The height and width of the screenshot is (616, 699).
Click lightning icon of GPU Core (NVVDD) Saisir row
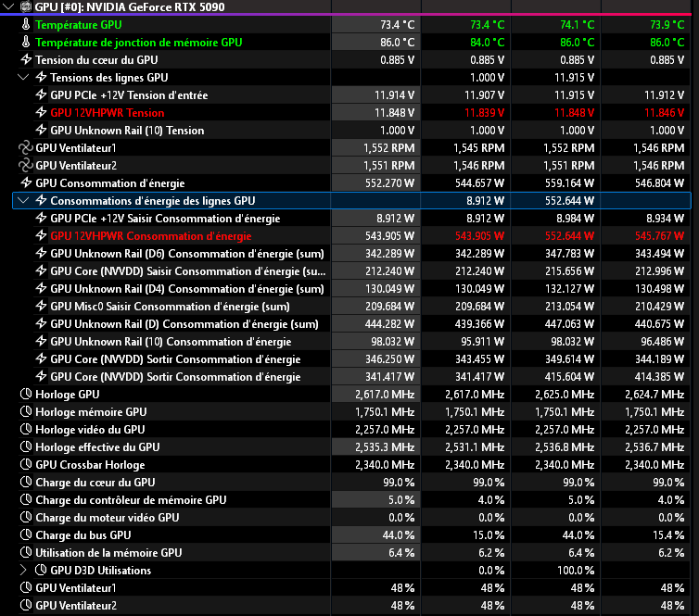(x=41, y=271)
